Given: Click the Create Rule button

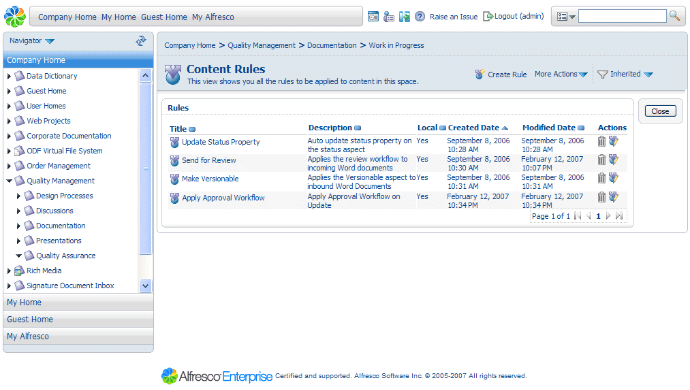Looking at the screenshot, I should 501,74.
